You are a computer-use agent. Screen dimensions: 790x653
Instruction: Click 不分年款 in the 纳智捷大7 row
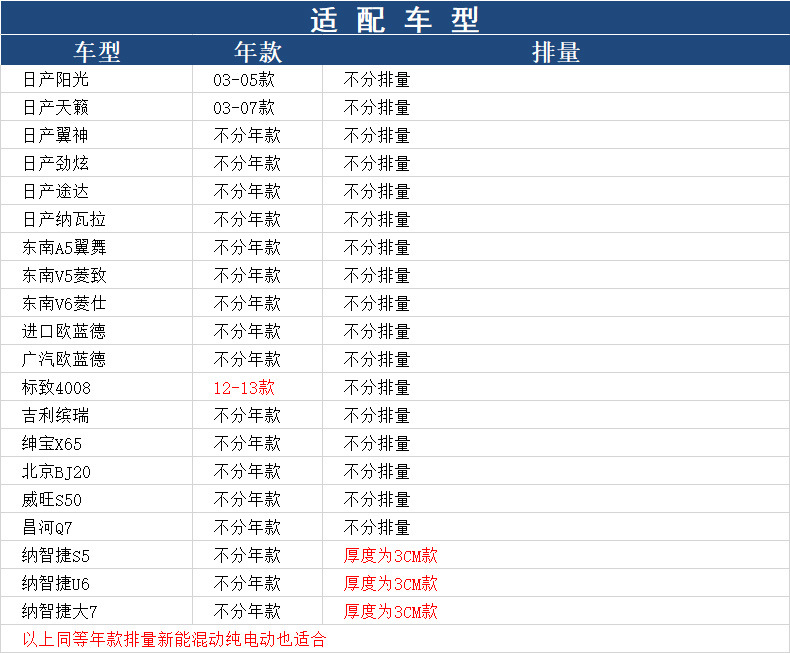pos(247,612)
